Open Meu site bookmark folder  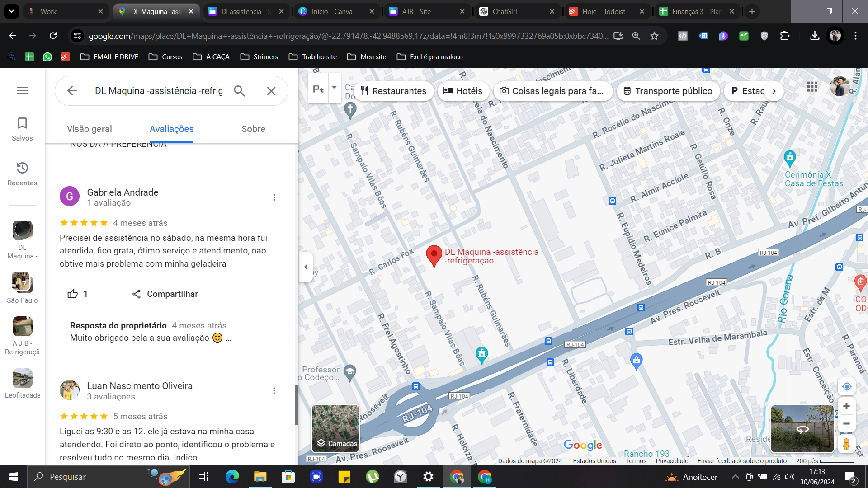pos(367,57)
